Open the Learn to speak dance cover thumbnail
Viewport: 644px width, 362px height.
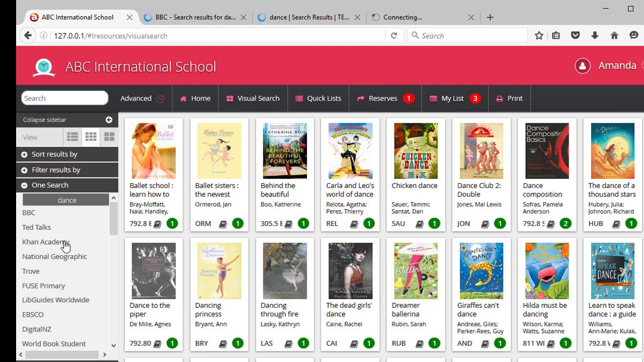click(612, 270)
